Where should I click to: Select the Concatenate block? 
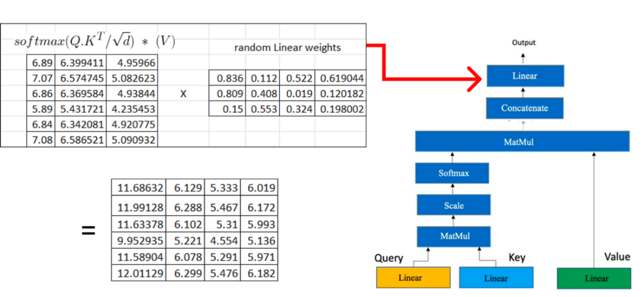pyautogui.click(x=525, y=109)
